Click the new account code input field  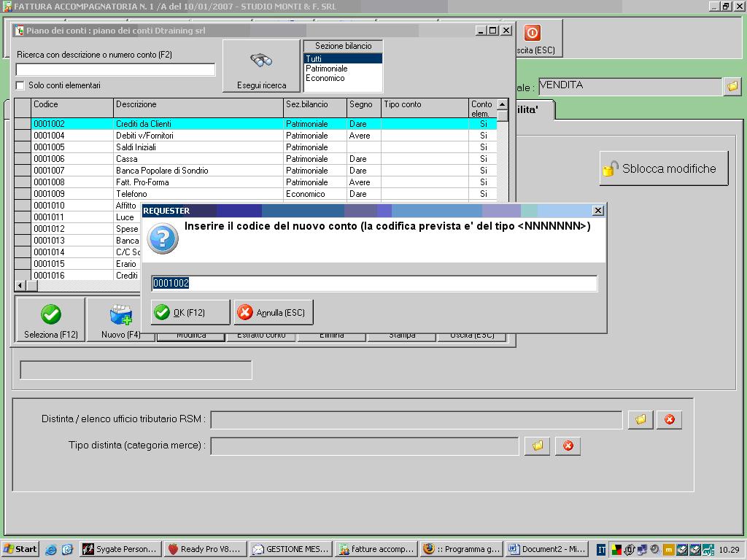pyautogui.click(x=374, y=284)
